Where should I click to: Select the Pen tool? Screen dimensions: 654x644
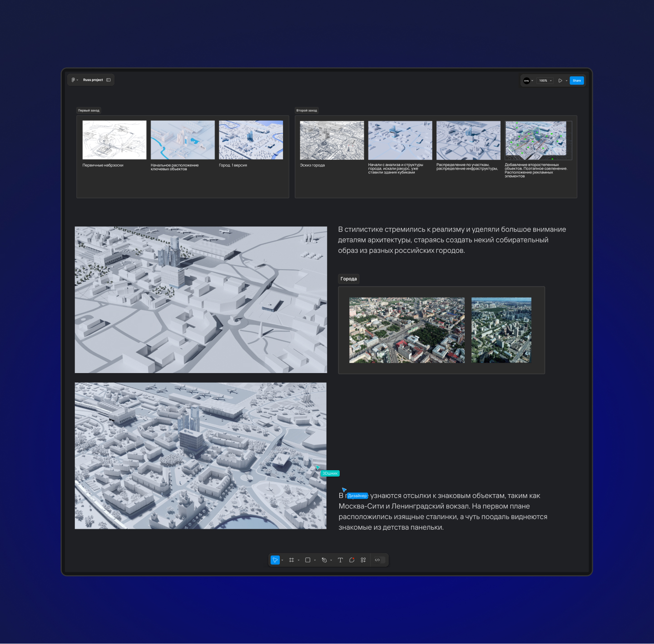click(324, 560)
